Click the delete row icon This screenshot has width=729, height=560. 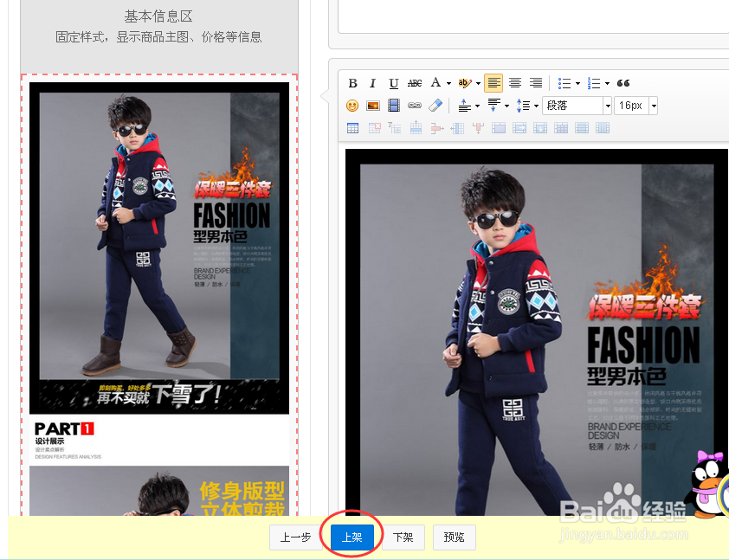click(436, 128)
